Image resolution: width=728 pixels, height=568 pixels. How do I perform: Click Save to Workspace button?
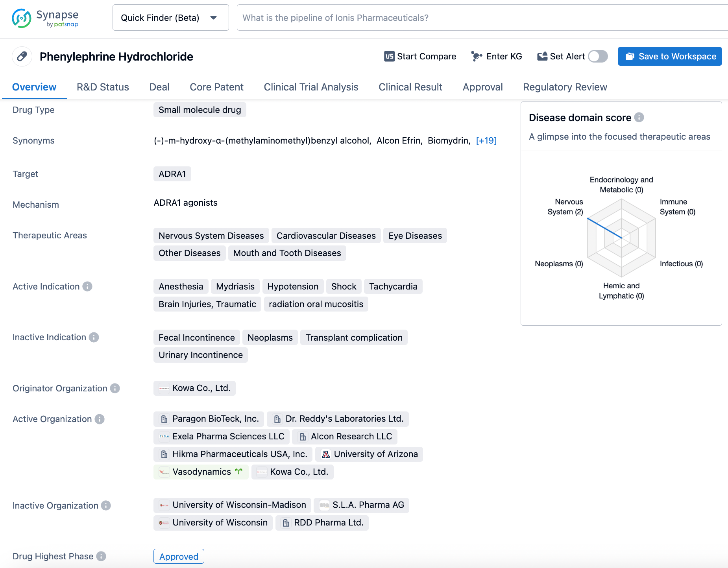point(669,56)
